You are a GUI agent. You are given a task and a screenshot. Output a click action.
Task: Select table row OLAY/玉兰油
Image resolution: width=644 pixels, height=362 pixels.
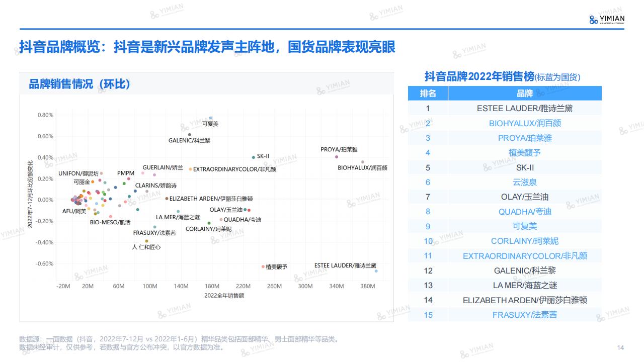pos(505,197)
